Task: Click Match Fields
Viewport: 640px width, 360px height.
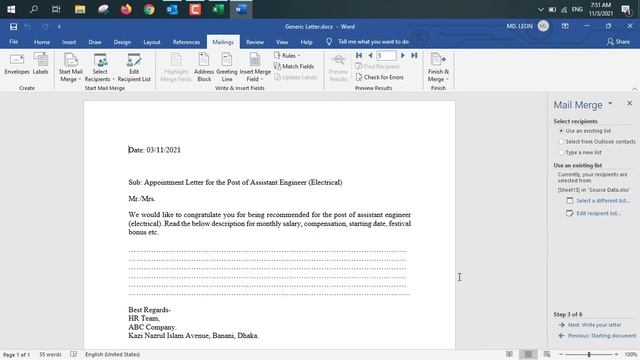Action: (294, 66)
